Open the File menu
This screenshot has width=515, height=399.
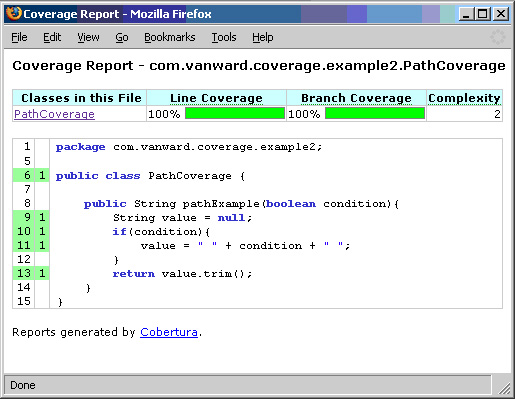pos(19,37)
